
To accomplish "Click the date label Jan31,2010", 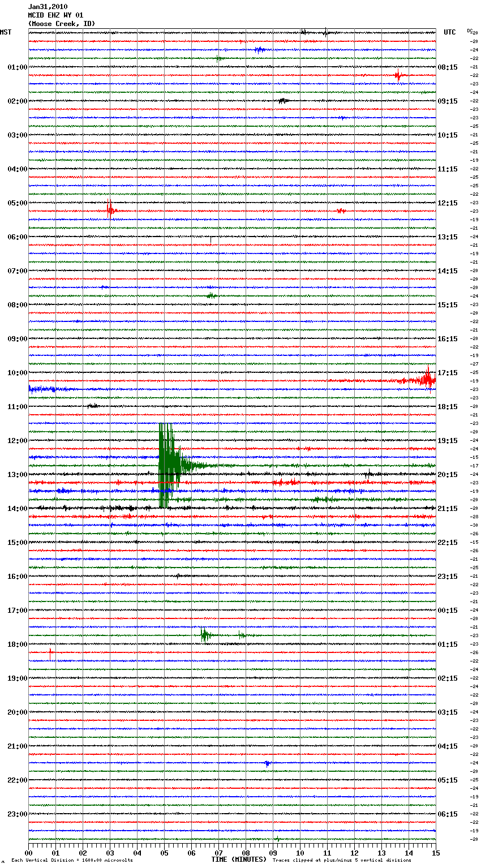I will tap(48, 7).
